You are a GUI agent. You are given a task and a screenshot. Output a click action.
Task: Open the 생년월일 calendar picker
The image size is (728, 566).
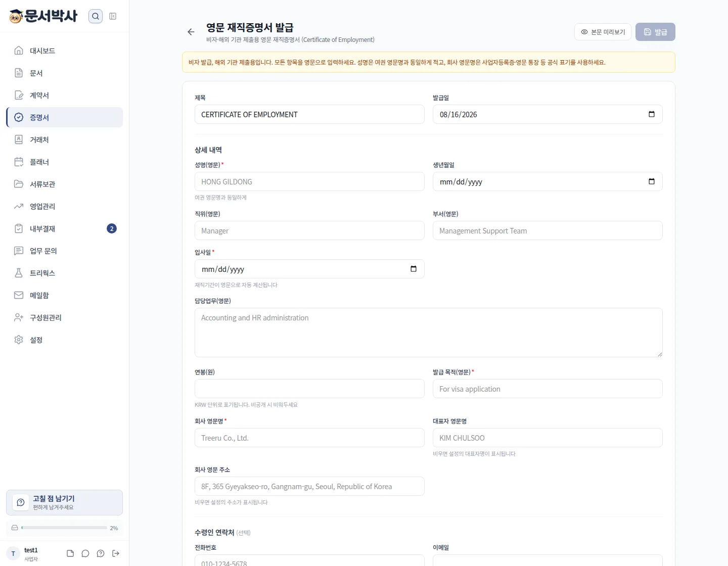coord(652,181)
